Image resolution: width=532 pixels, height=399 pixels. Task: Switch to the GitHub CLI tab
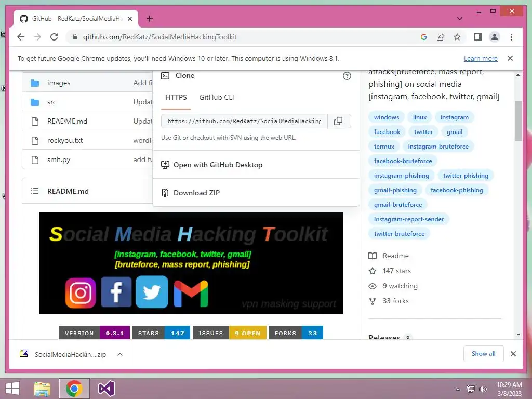point(217,97)
